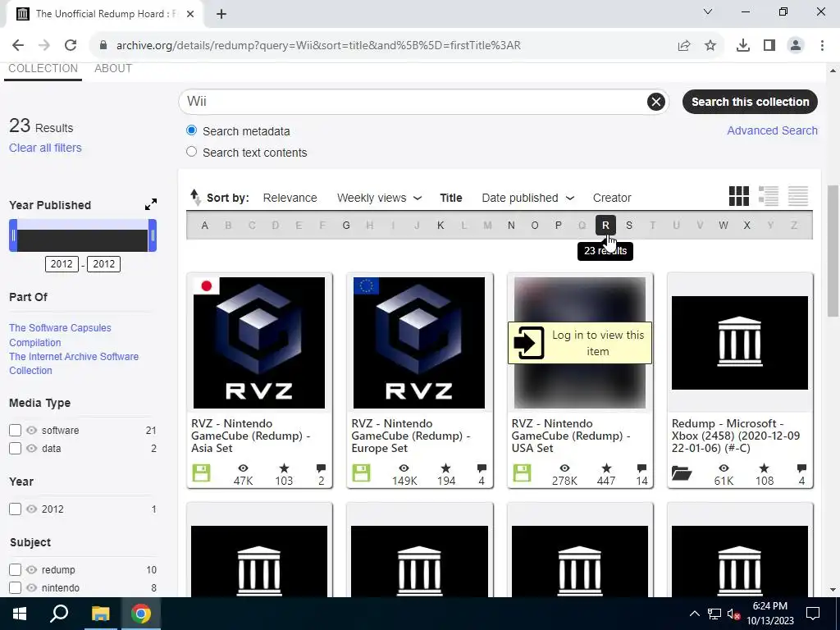The width and height of the screenshot is (840, 630).
Task: Filter titles by letter W
Action: [x=724, y=226]
